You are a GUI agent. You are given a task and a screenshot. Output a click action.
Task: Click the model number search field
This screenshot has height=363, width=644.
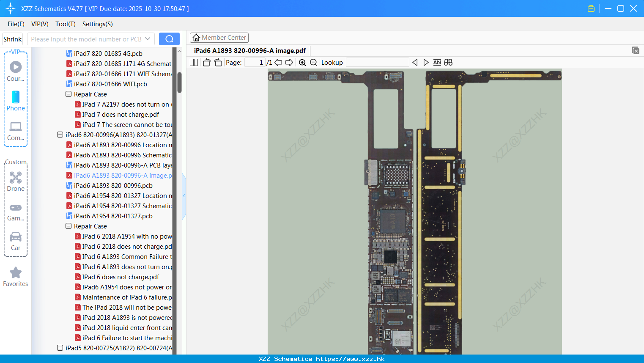click(x=87, y=39)
